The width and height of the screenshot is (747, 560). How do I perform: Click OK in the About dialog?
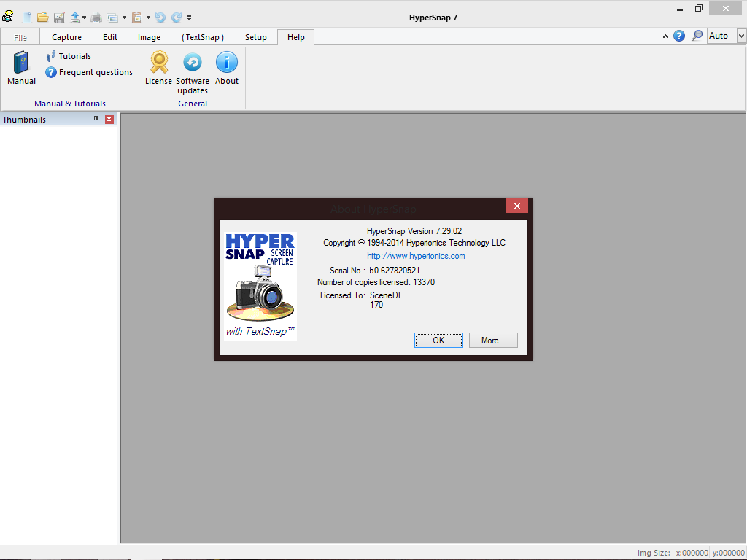pyautogui.click(x=438, y=340)
